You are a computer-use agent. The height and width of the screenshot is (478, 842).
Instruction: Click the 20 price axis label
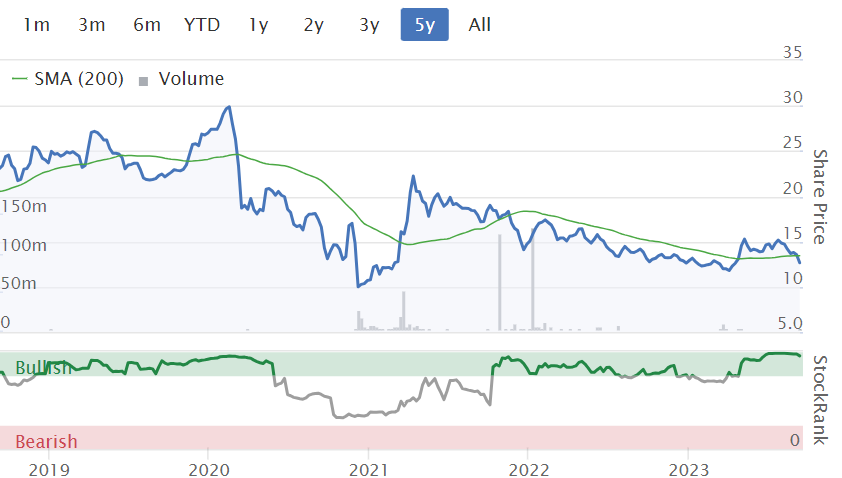pyautogui.click(x=792, y=189)
